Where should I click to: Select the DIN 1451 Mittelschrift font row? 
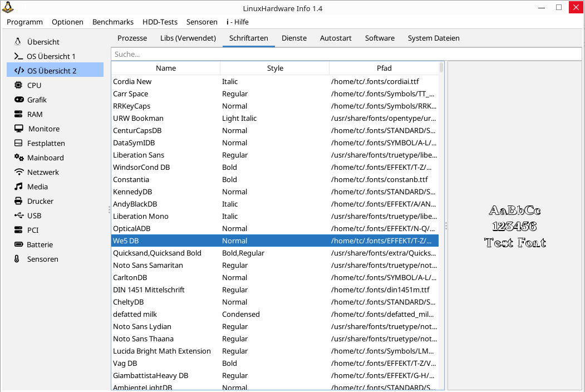pos(275,290)
